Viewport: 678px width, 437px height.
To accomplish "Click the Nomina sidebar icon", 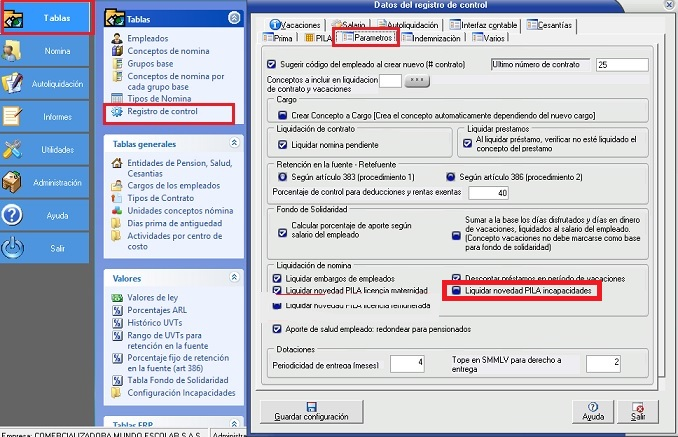I will coord(14,51).
